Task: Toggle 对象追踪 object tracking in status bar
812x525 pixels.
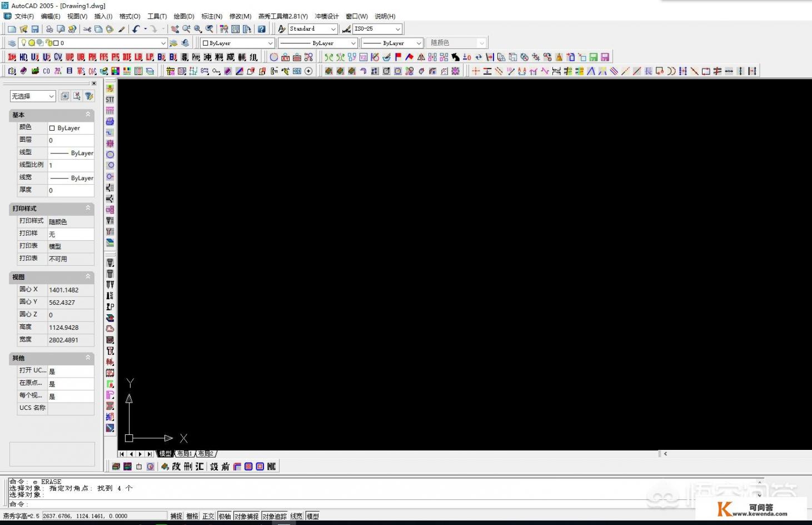Action: (275, 516)
